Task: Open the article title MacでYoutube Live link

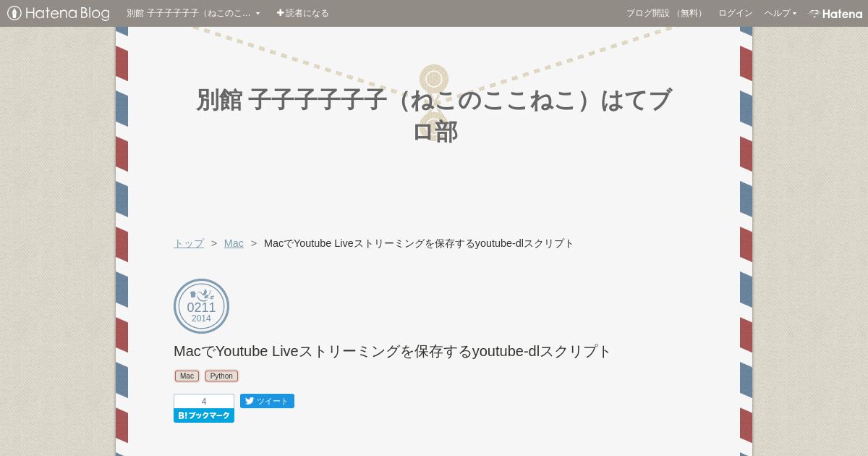Action: [x=392, y=351]
